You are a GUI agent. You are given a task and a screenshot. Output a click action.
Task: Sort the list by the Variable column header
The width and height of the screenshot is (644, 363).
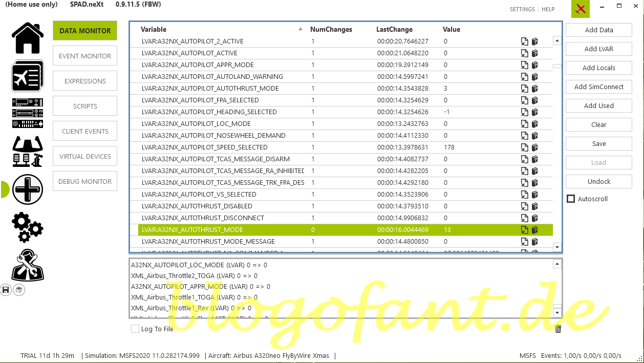tap(154, 29)
